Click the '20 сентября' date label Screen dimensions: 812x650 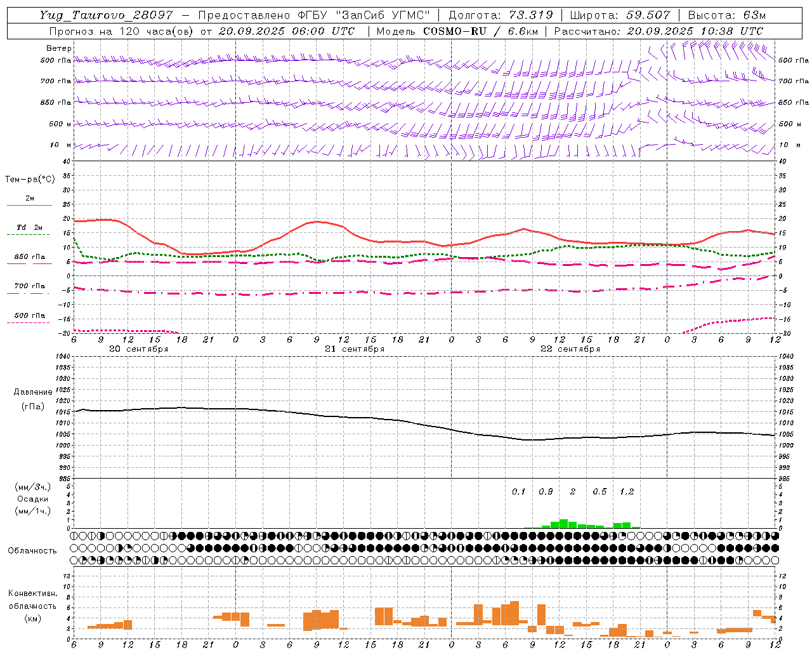[139, 349]
